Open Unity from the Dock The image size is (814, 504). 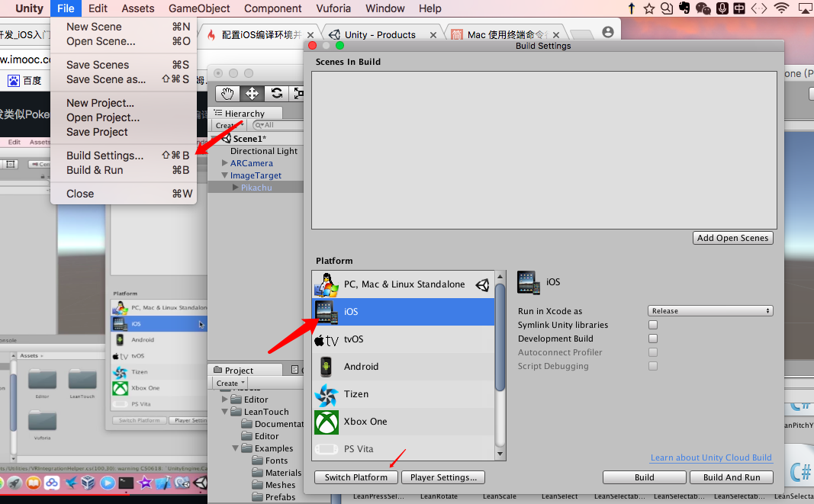click(x=201, y=483)
